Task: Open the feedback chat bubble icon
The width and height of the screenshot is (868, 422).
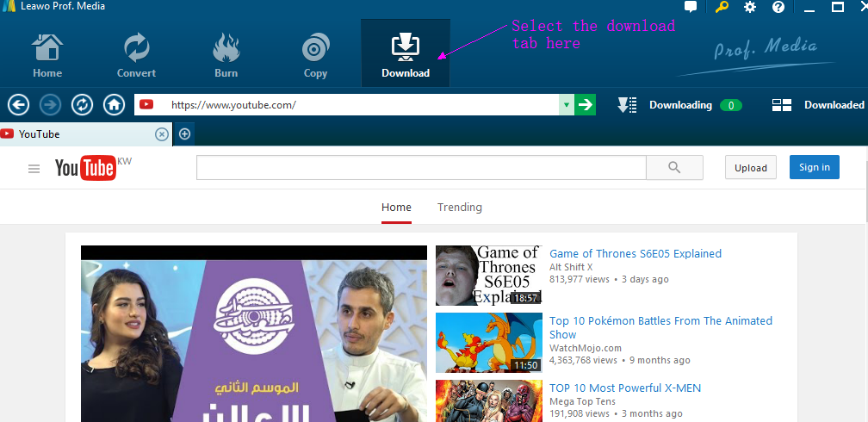Action: pos(691,7)
